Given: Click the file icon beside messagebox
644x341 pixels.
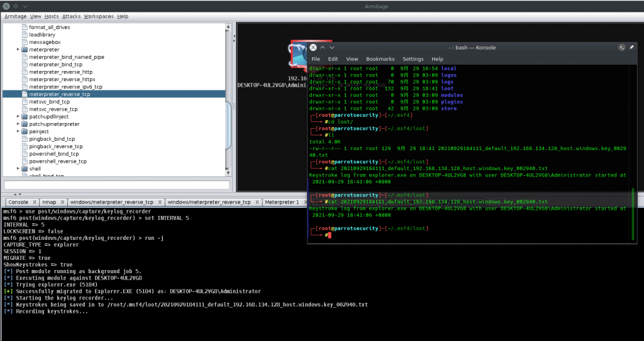Looking at the screenshot, I should pyautogui.click(x=25, y=42).
